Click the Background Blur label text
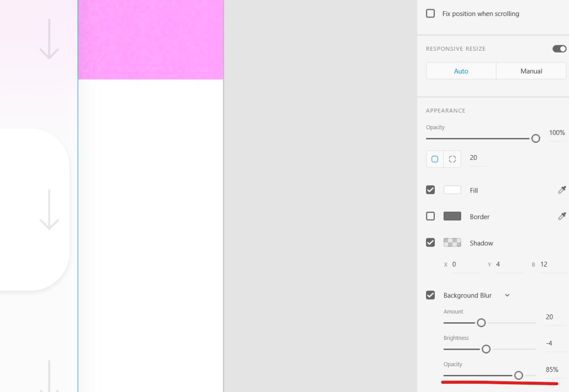 [467, 295]
